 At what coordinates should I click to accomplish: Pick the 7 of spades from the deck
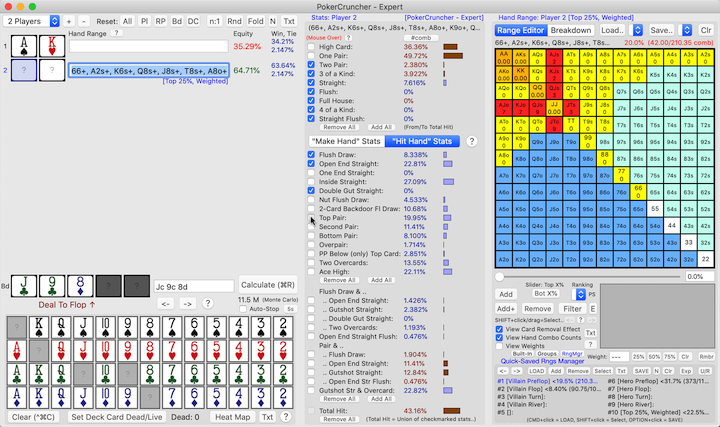[x=172, y=327]
